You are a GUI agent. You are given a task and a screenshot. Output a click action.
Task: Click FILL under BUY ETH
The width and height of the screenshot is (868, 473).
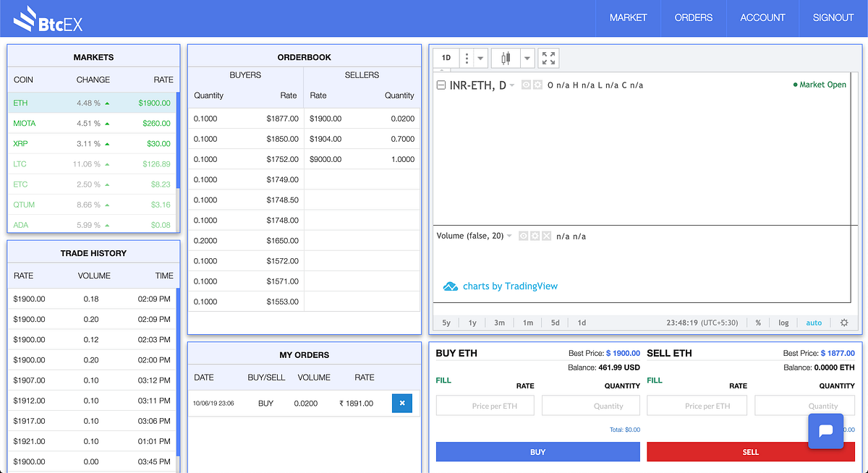coord(443,380)
